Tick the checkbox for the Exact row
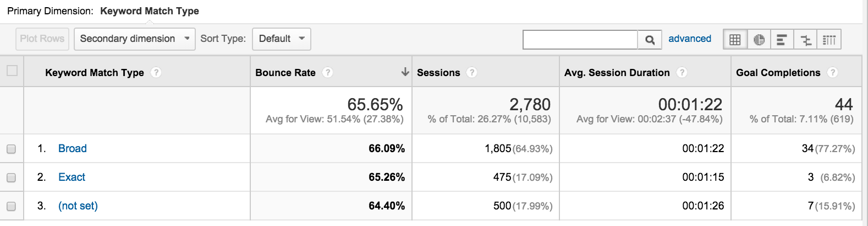Image resolution: width=868 pixels, height=226 pixels. coord(11,177)
